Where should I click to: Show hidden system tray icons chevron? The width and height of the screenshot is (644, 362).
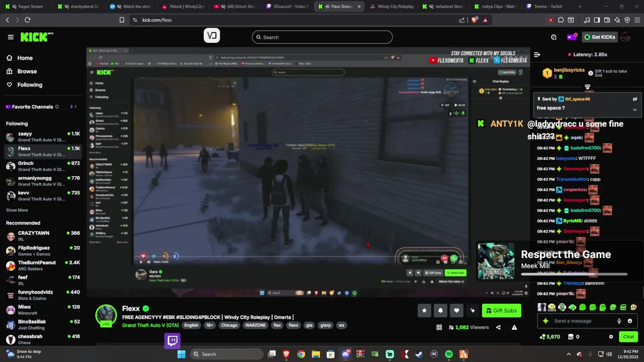pos(569,354)
